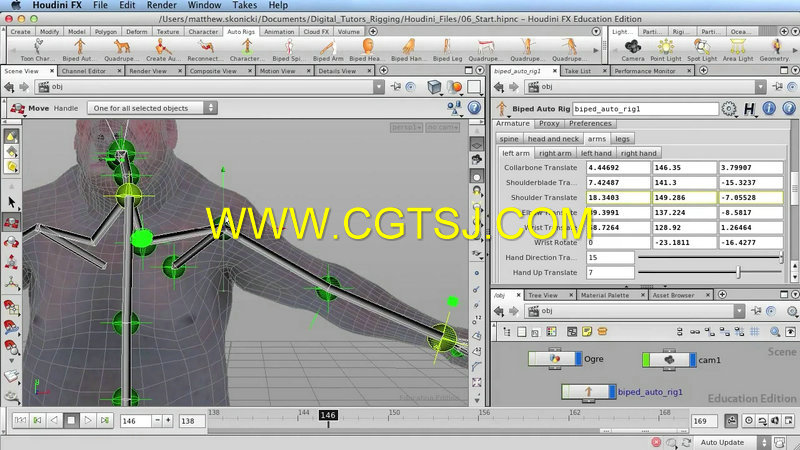Click the frame 146 timeline marker
Screen dimensions: 800x450
click(x=328, y=415)
